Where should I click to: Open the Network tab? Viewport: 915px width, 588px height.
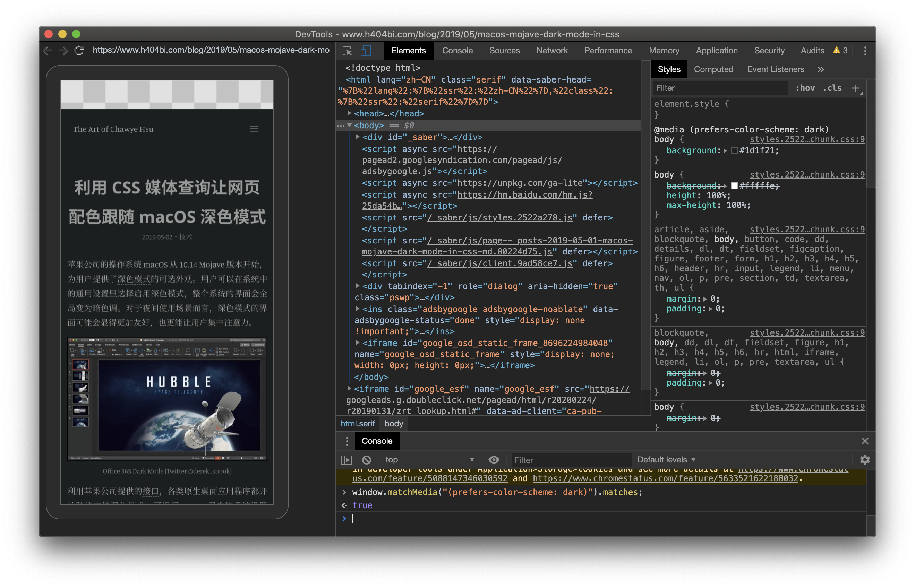click(552, 51)
